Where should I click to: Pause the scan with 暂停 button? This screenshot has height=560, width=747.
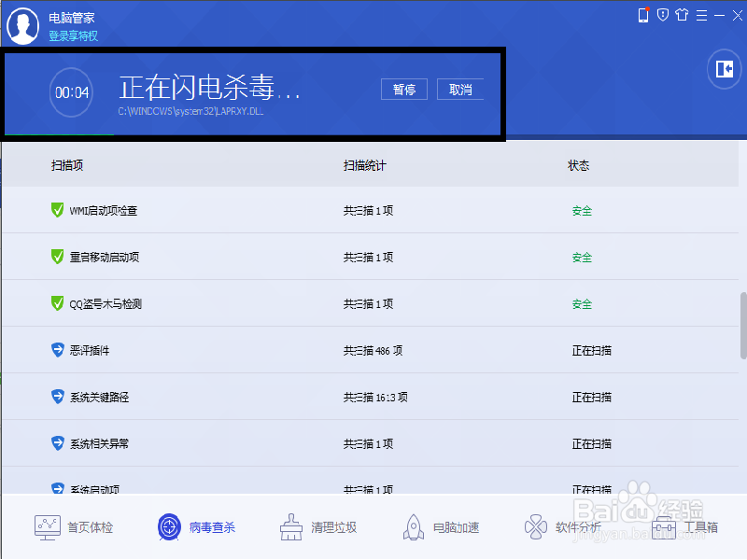coord(404,90)
